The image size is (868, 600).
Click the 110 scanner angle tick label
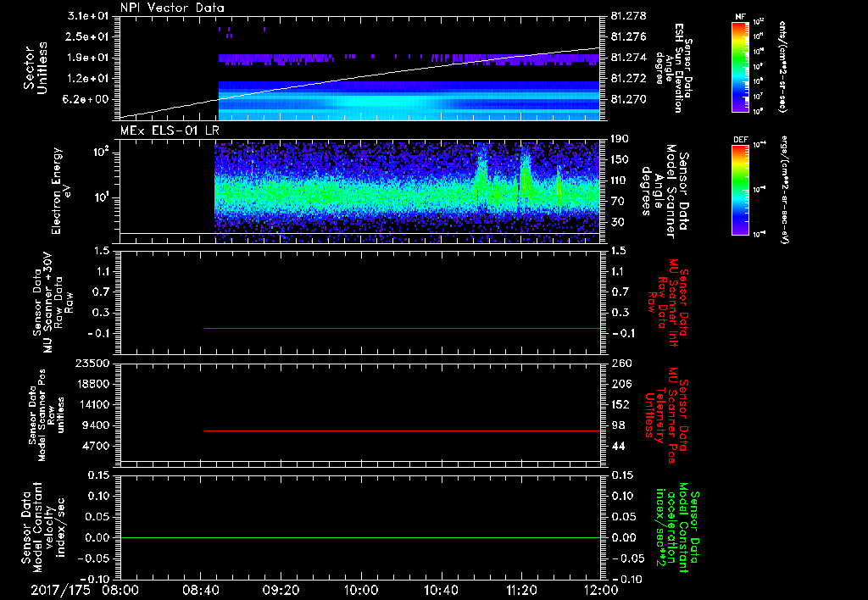tap(620, 181)
